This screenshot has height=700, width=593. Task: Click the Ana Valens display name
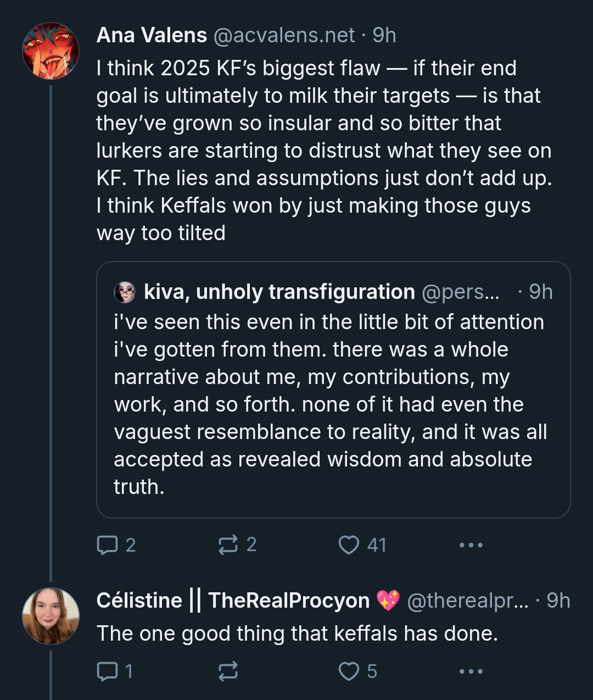coord(152,35)
